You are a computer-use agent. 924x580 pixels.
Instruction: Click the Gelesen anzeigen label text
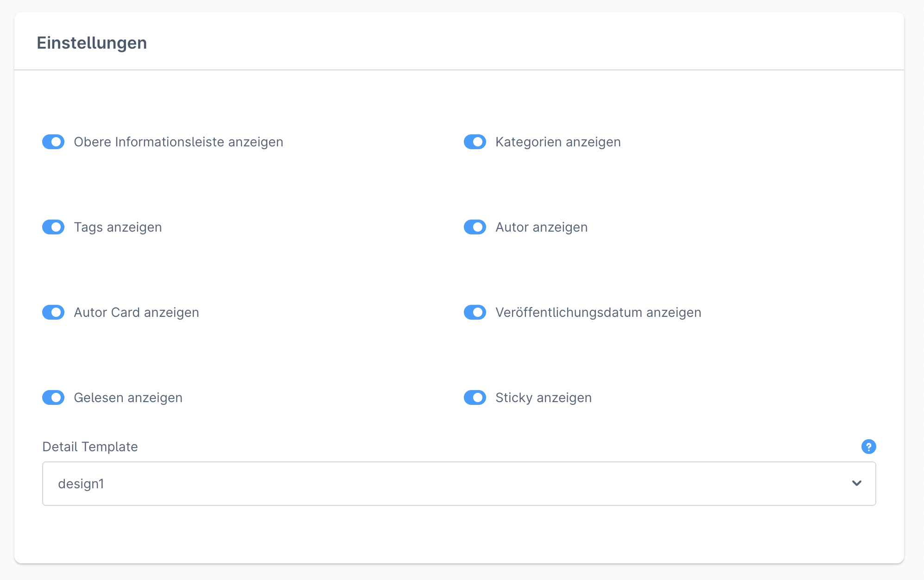pyautogui.click(x=128, y=397)
